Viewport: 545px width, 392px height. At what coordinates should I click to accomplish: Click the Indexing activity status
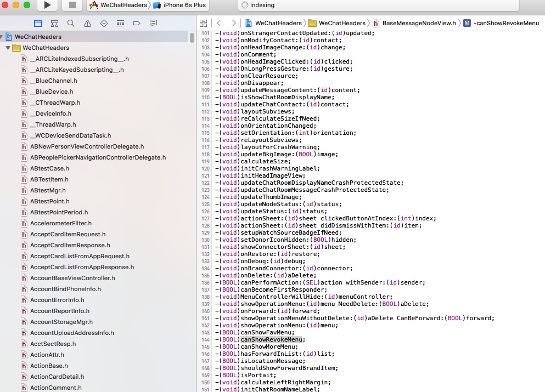tap(258, 5)
